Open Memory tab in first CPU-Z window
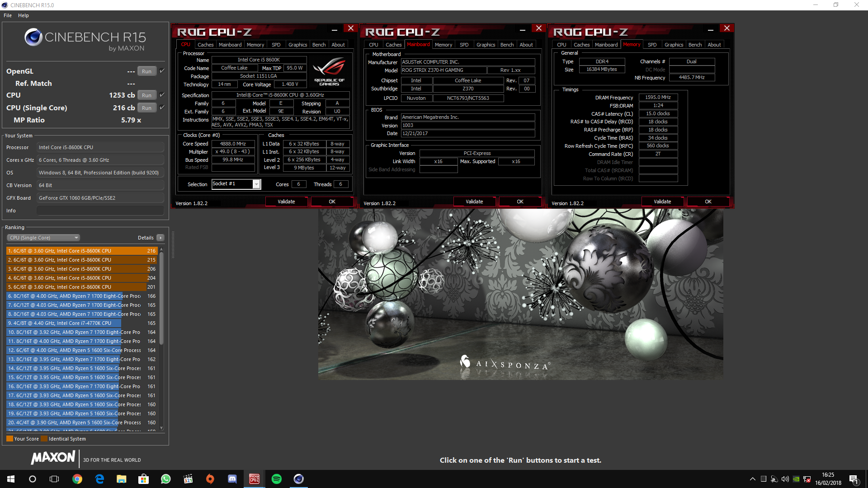Image resolution: width=868 pixels, height=488 pixels. pyautogui.click(x=255, y=45)
